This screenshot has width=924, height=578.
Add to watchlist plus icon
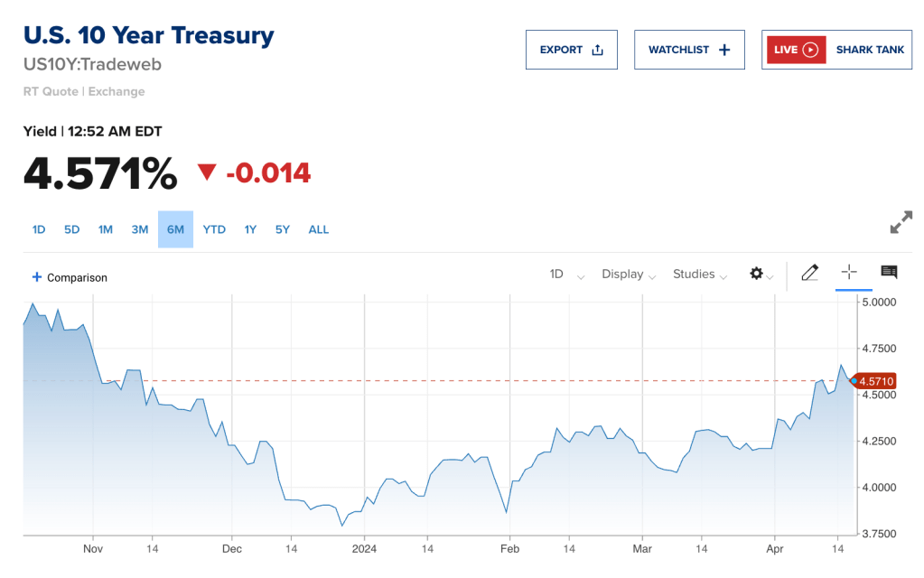point(724,50)
